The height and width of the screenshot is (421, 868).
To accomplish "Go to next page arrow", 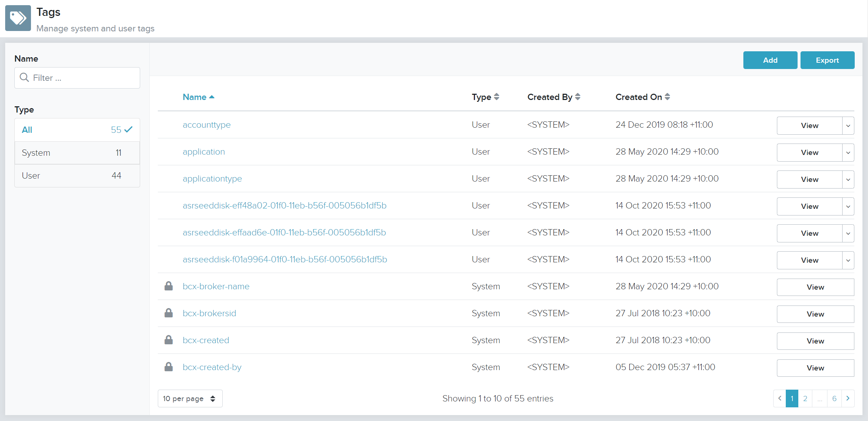I will (x=848, y=398).
